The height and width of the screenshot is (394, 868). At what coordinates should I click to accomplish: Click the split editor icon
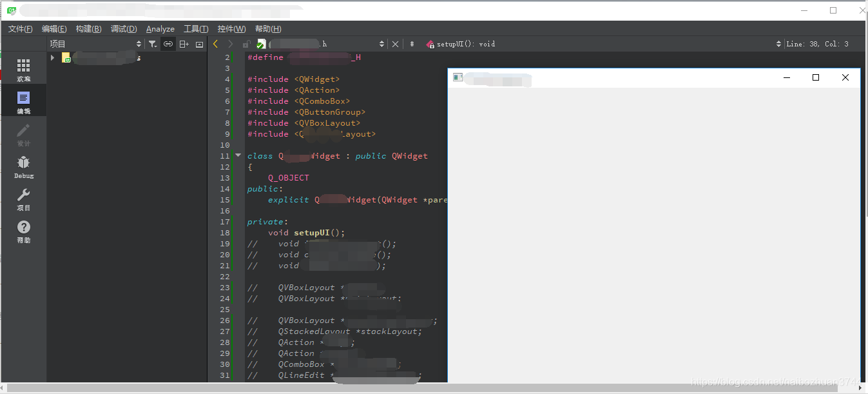[x=184, y=43]
